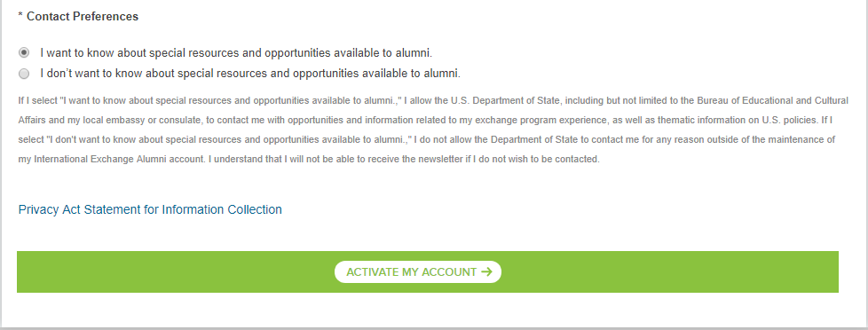The image size is (868, 330).
Task: Click the disclaimer line mentioning International Exchange Alumni
Action: 309,159
